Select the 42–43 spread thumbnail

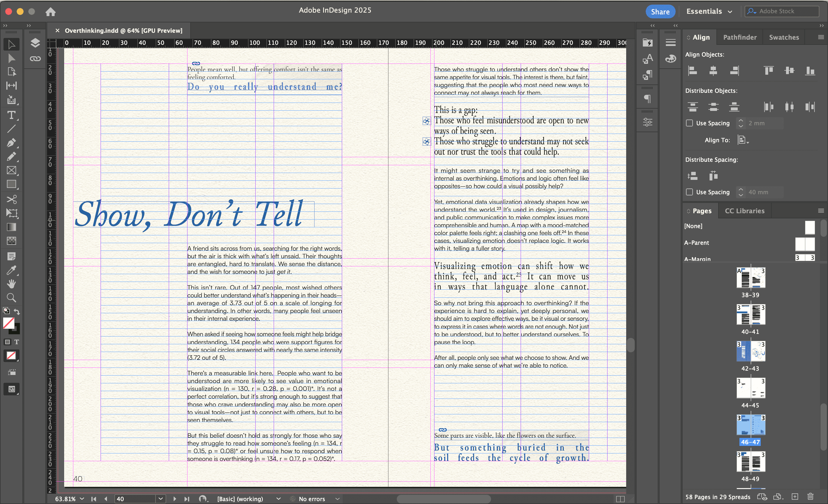coord(750,351)
